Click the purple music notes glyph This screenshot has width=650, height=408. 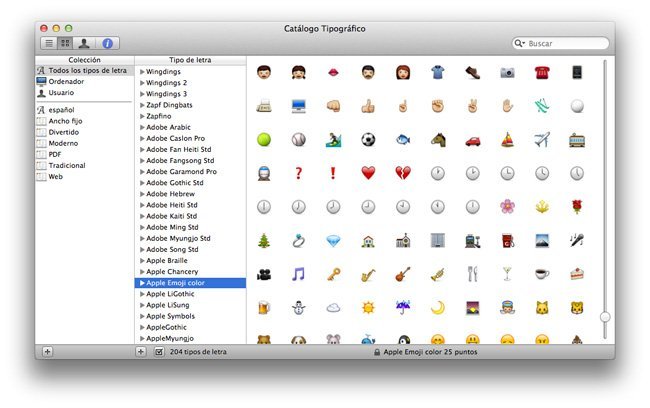tap(298, 274)
